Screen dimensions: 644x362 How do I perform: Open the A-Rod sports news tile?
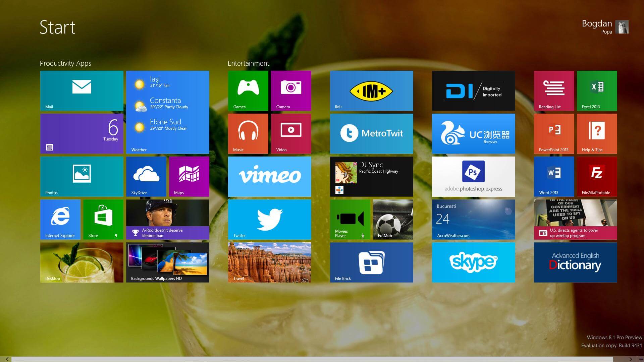pyautogui.click(x=168, y=220)
